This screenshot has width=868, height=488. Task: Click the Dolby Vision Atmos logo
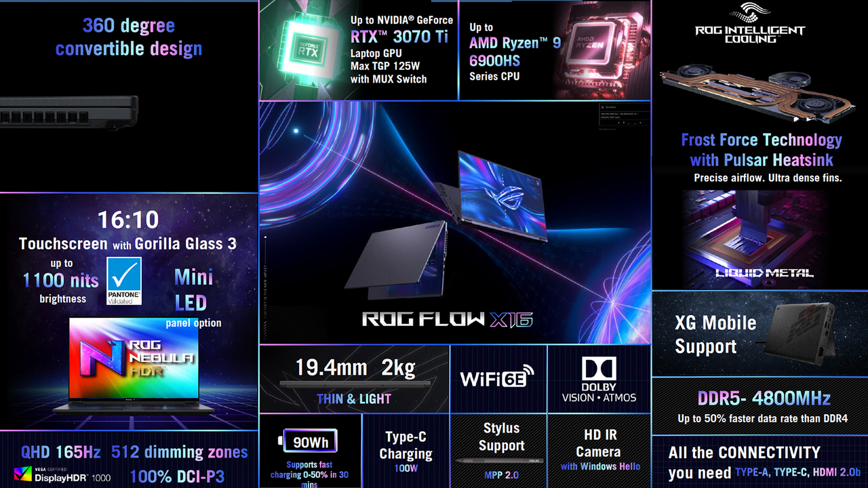(599, 380)
